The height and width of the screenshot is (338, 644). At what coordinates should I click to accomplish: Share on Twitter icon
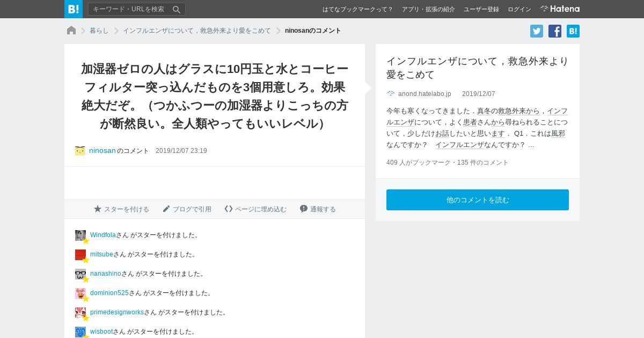pyautogui.click(x=537, y=31)
